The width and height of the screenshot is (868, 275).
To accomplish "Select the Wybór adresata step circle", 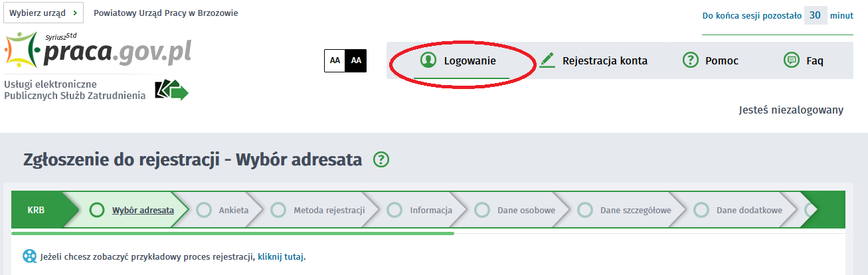I will [97, 211].
